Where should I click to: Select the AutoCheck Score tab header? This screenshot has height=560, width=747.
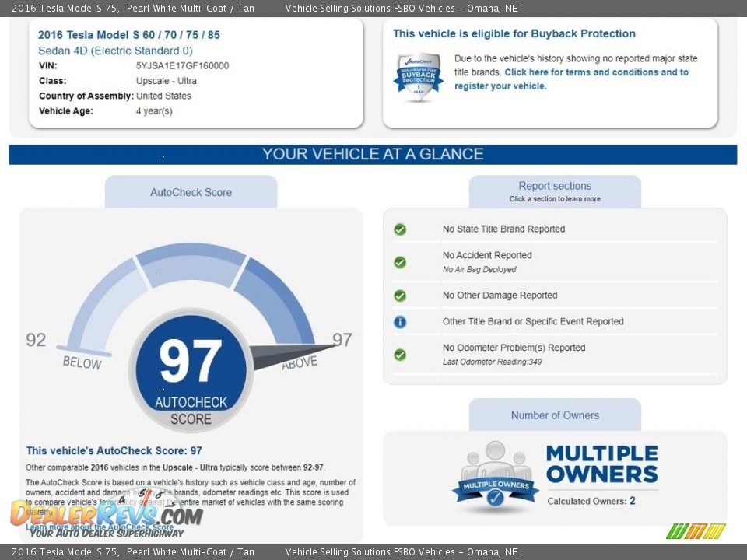[x=191, y=192]
